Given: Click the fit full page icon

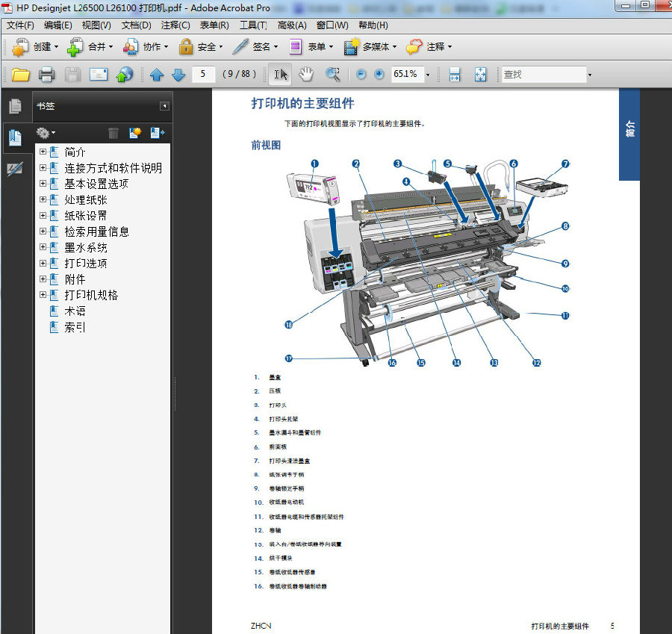Looking at the screenshot, I should tap(480, 75).
